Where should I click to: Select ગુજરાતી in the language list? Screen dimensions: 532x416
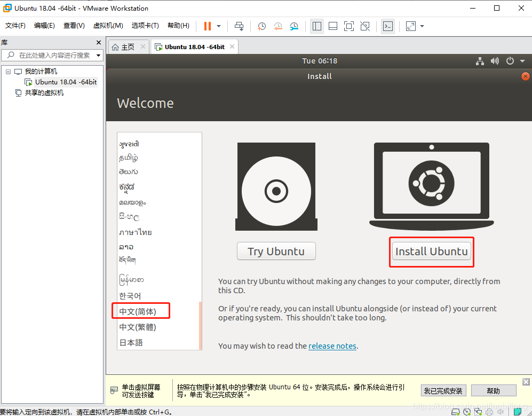click(x=129, y=144)
